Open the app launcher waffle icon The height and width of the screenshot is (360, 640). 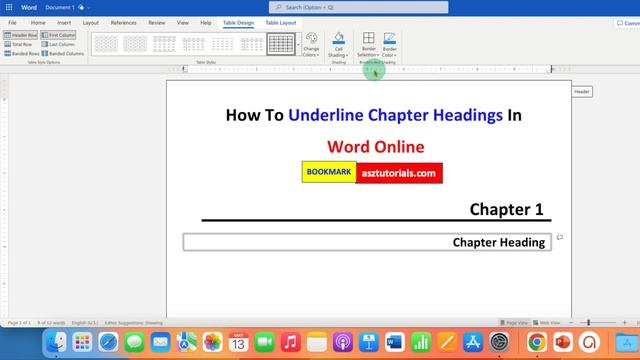(x=9, y=7)
